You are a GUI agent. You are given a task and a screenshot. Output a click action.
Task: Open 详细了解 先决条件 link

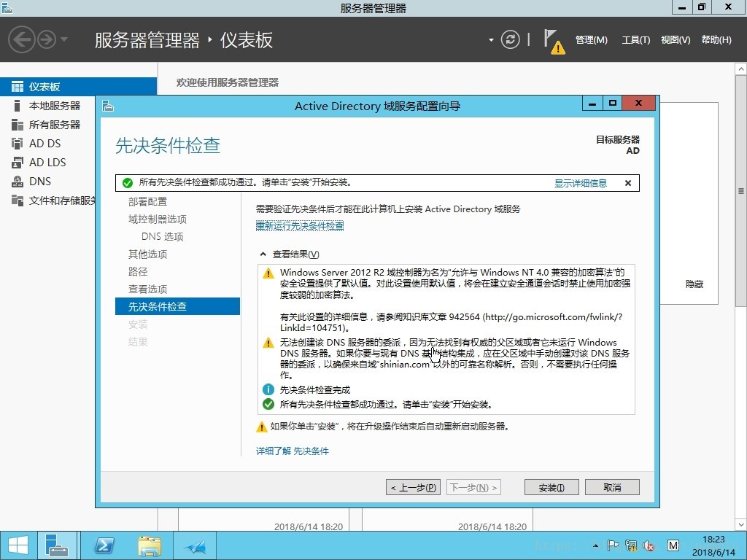point(292,451)
